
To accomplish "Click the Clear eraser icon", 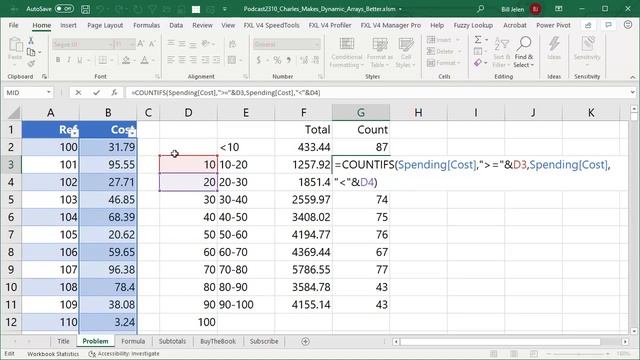I will coord(478,62).
